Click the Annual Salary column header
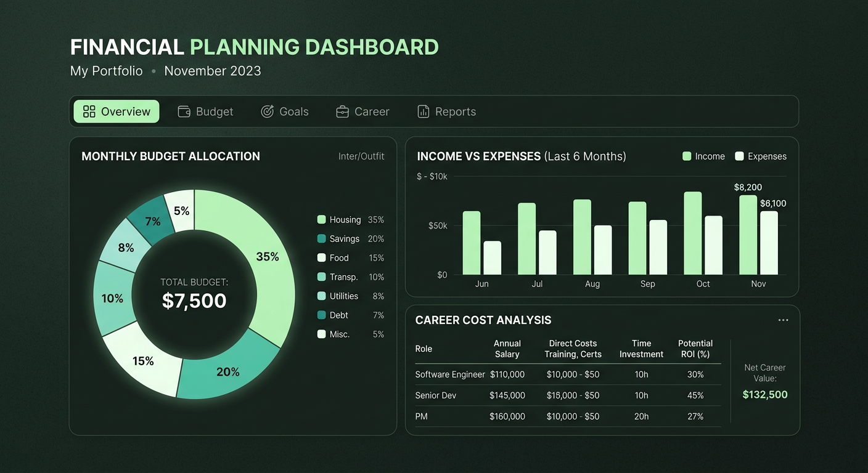Screen dimensions: 868x473 click(x=507, y=349)
